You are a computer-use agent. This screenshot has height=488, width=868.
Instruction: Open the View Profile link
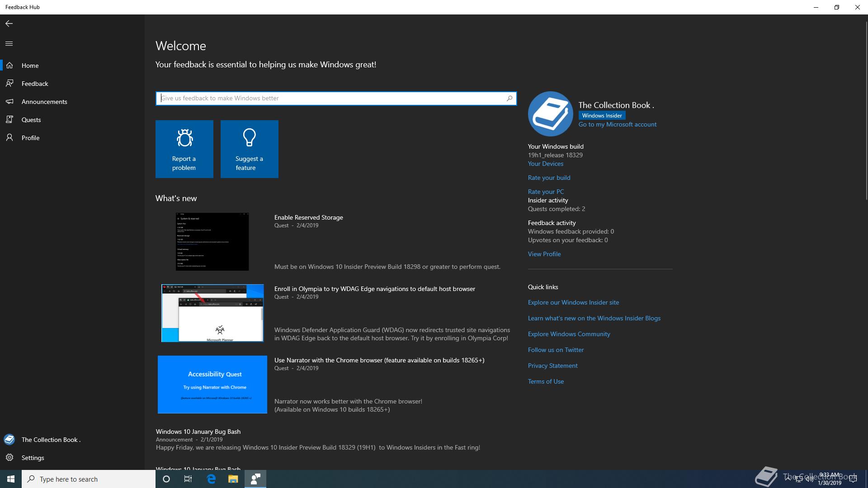(x=544, y=254)
